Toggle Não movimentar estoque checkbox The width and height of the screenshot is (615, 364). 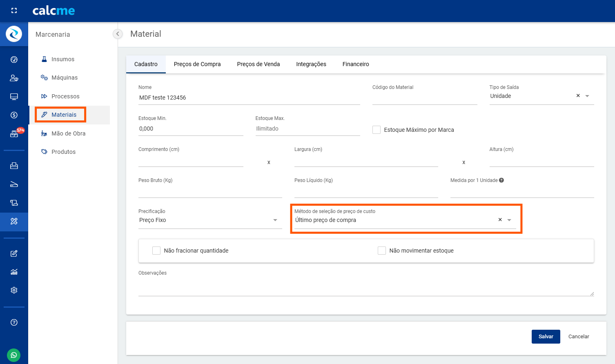pyautogui.click(x=382, y=251)
